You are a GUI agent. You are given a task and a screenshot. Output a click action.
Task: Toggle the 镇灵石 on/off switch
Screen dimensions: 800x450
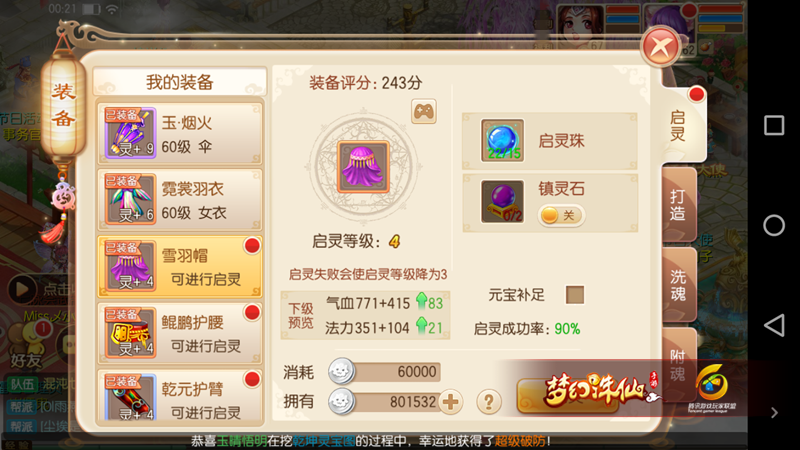561,215
